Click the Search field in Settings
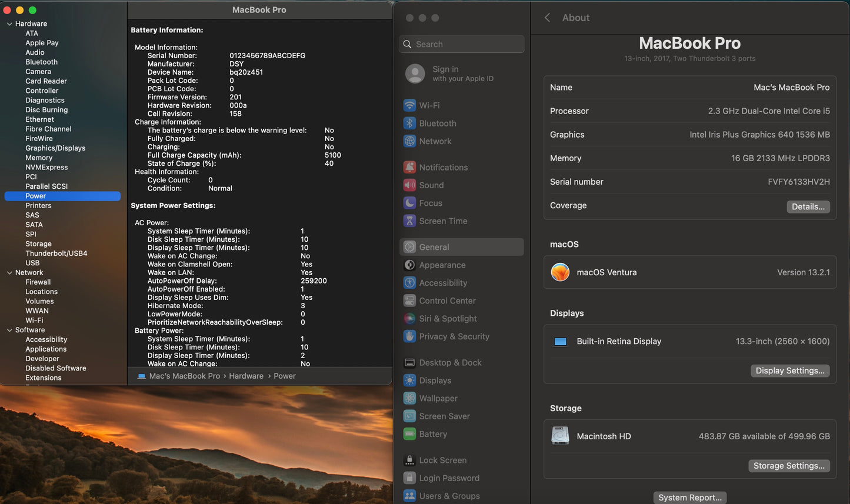 click(x=462, y=44)
